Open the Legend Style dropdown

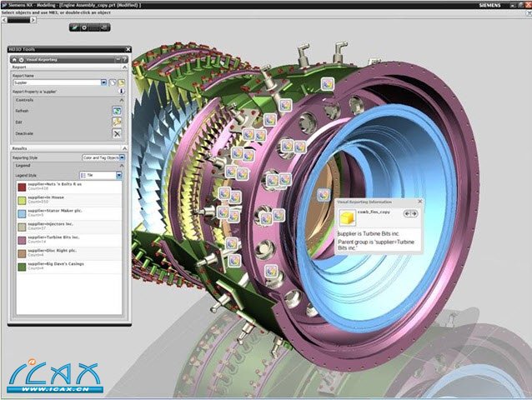[x=119, y=175]
